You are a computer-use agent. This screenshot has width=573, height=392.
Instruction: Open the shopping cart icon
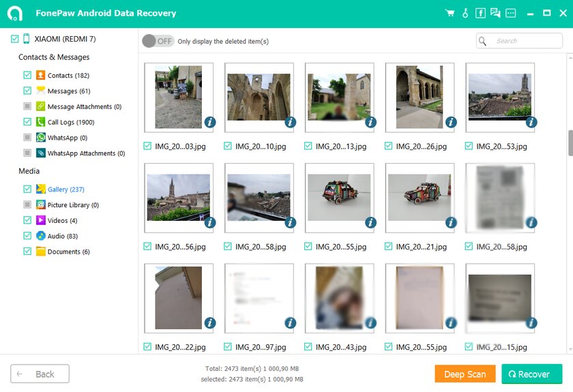450,13
